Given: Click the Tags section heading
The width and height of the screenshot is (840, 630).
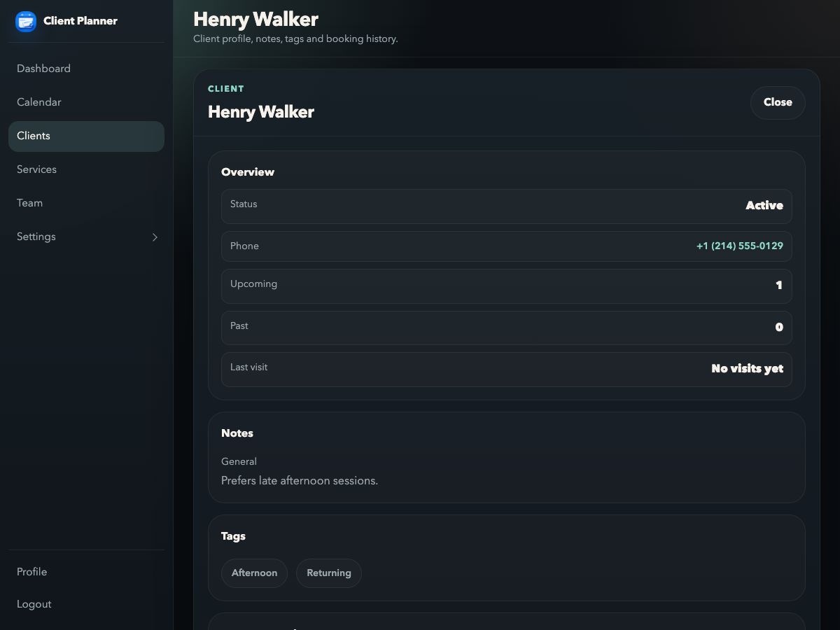Looking at the screenshot, I should tap(233, 536).
